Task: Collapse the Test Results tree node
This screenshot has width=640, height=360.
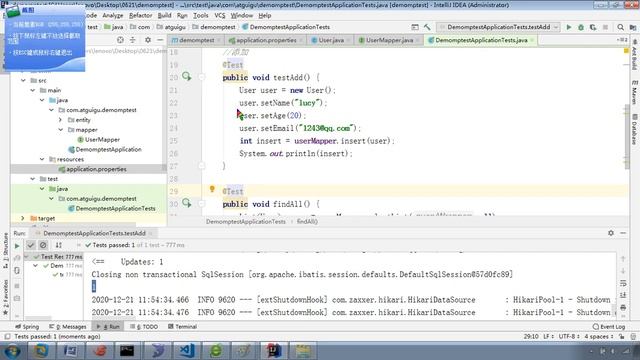Action: point(27,256)
